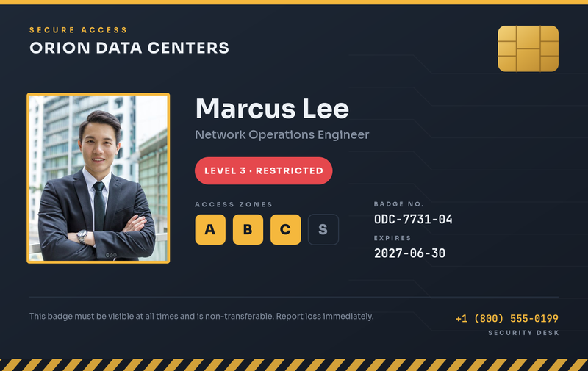Click the Secure Access label
Viewport: 588px width, 371px height.
[79, 30]
